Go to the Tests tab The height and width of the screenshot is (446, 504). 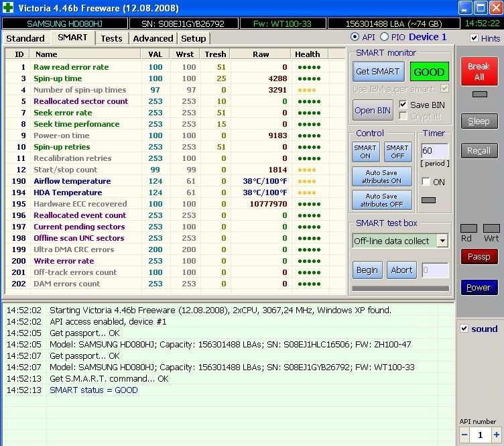point(111,38)
